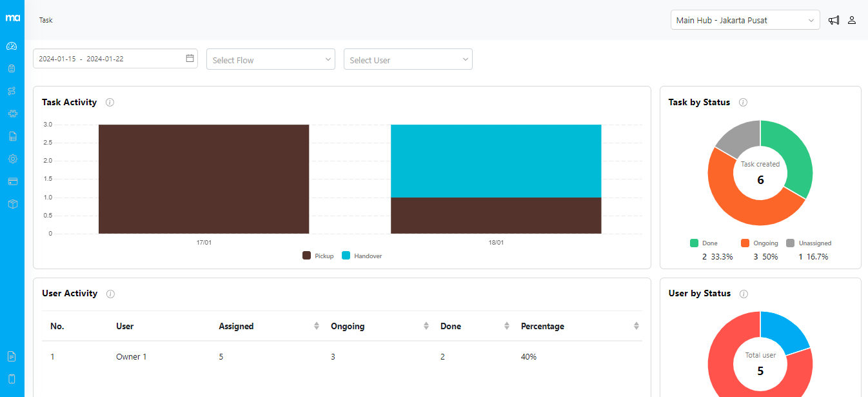Open the flow branch icon in sidebar
This screenshot has width=868, height=397.
12,90
